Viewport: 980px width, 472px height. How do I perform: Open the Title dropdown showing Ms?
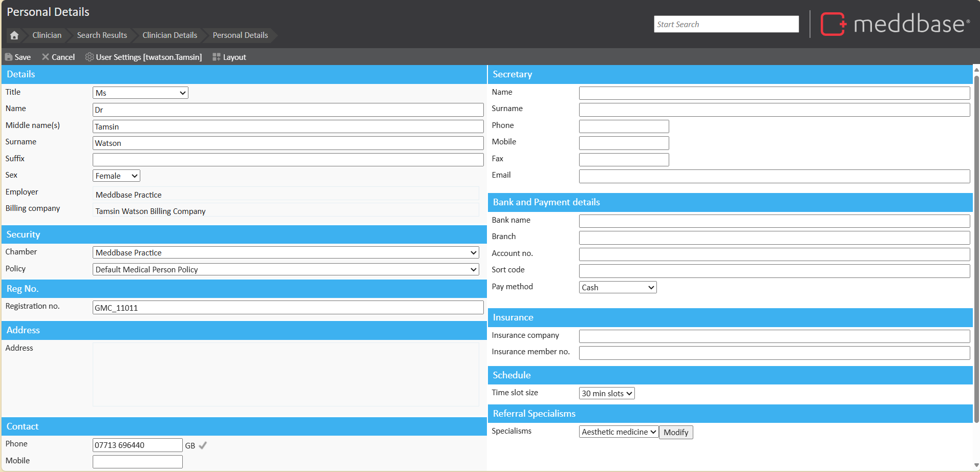[140, 93]
